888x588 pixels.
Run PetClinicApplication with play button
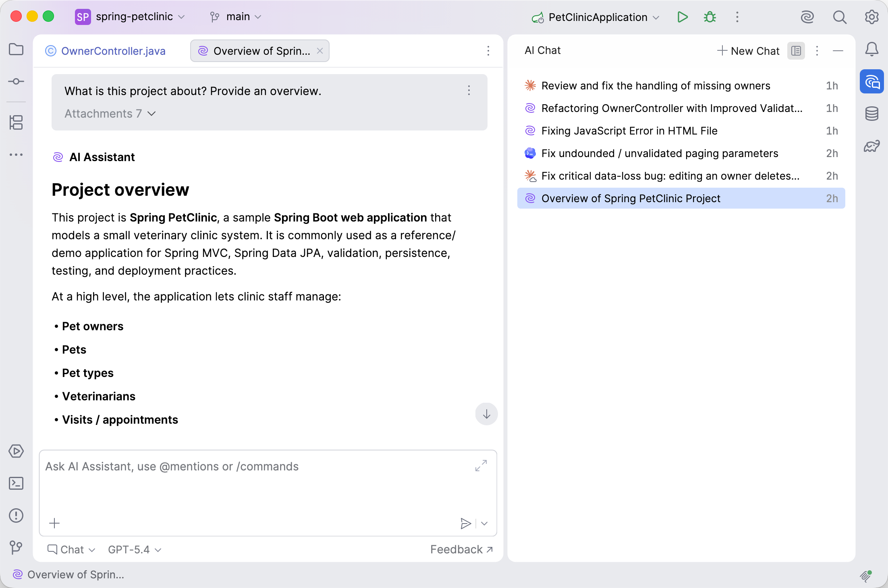683,17
